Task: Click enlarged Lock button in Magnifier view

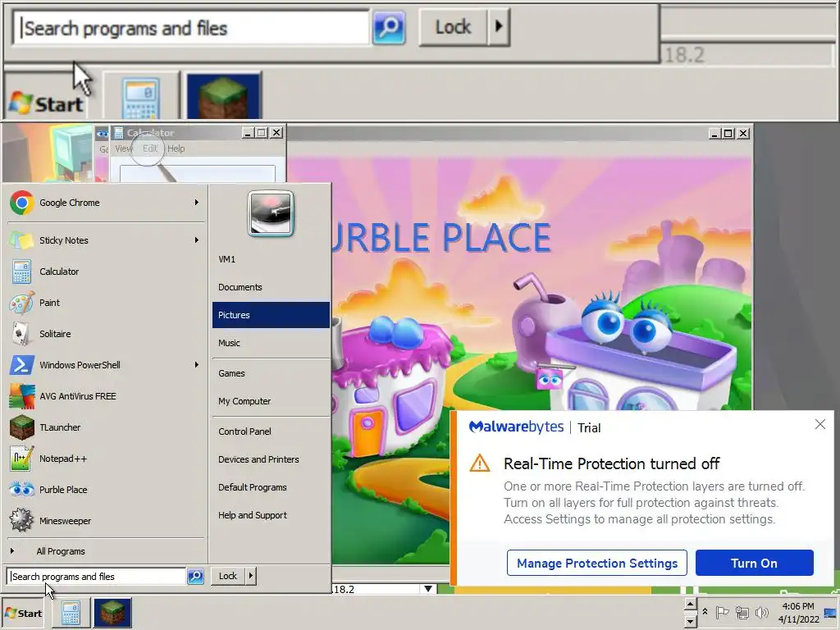Action: [x=453, y=27]
